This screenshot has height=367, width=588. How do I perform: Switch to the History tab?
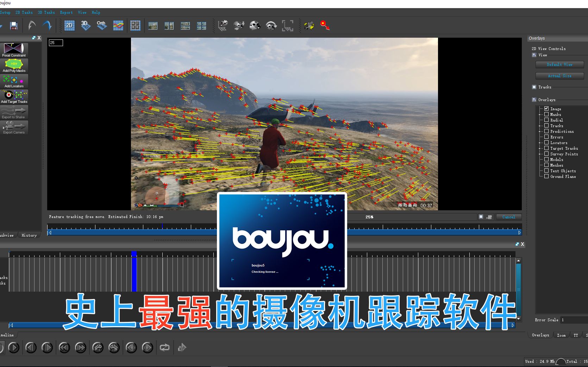(29, 235)
